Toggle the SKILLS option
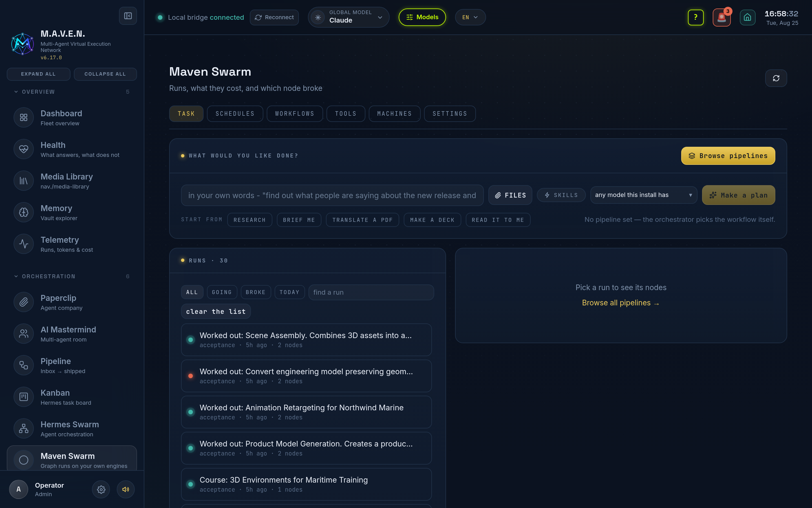812x508 pixels. click(561, 195)
